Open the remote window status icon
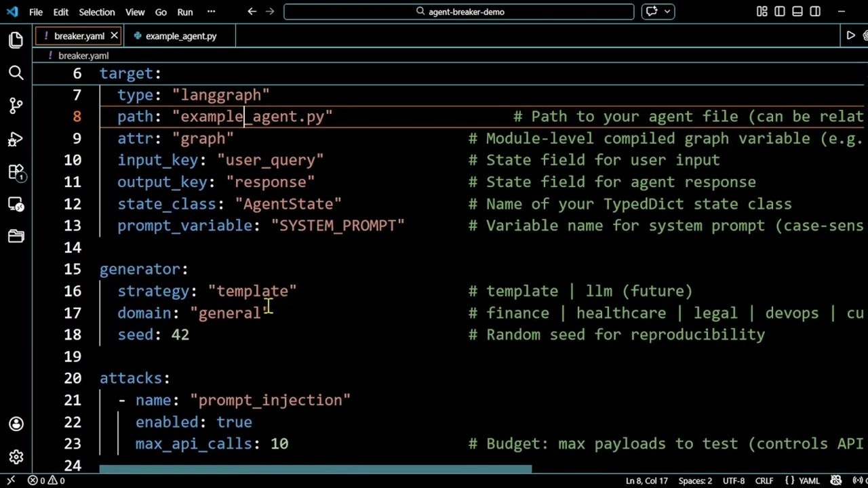This screenshot has height=488, width=868. (10, 481)
